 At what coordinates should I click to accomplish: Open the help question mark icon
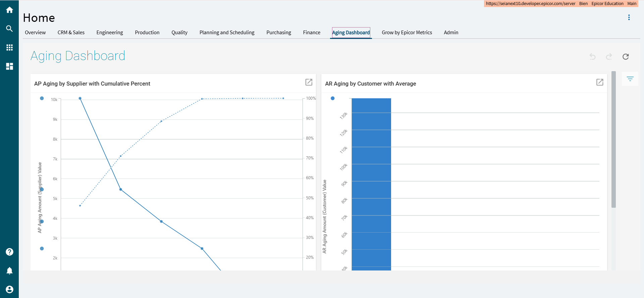coord(9,252)
